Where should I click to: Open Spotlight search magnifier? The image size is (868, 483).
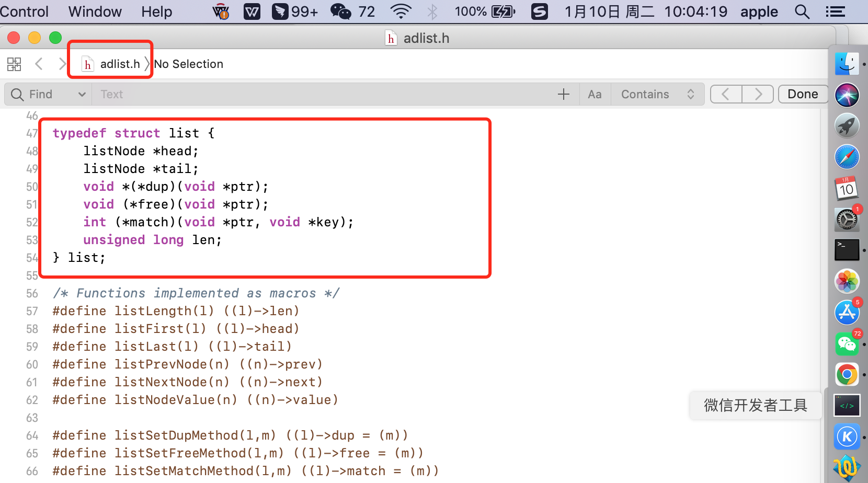[802, 11]
